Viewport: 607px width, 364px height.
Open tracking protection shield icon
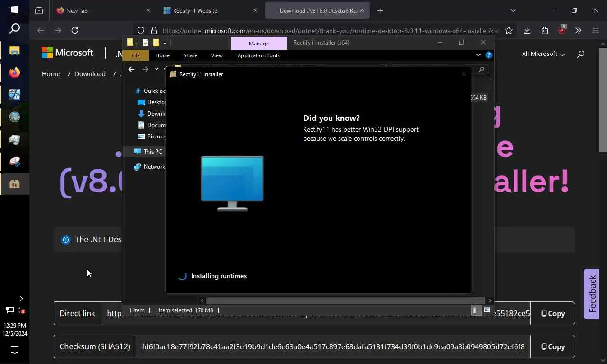click(x=141, y=30)
